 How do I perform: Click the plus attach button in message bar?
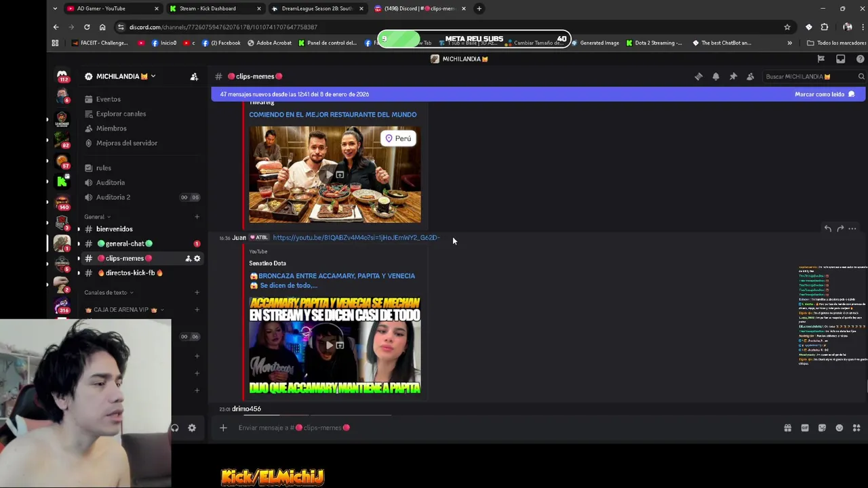(223, 428)
